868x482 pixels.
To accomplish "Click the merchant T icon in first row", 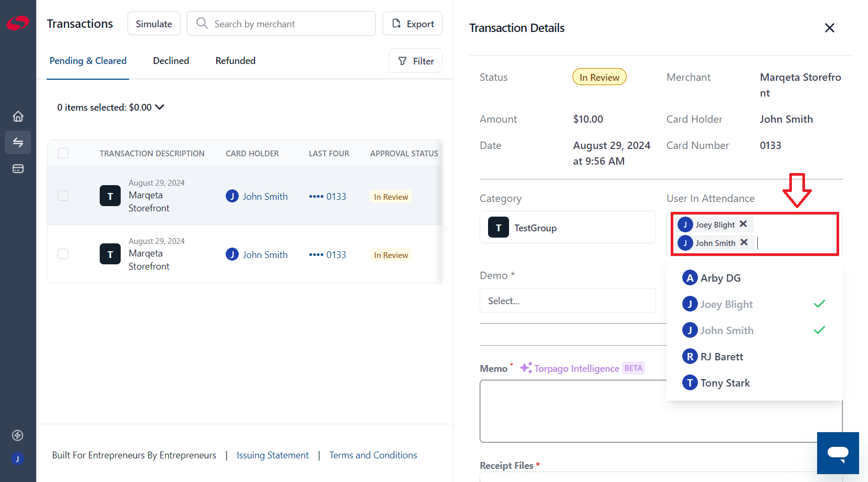I will coord(110,196).
